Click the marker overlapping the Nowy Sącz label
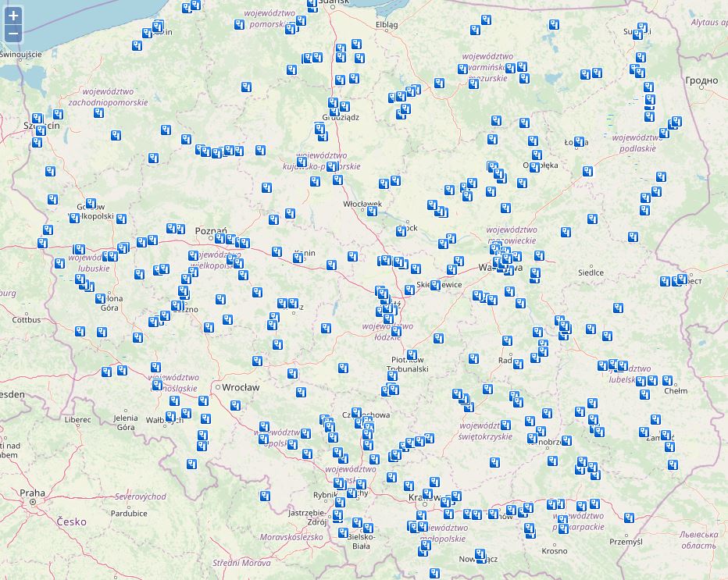Viewport: 728px width, 580px height. pyautogui.click(x=480, y=554)
